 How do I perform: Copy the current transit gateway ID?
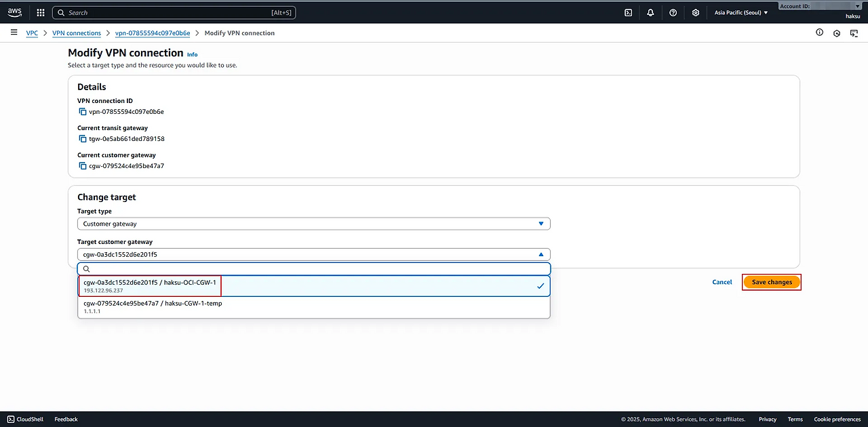(83, 139)
